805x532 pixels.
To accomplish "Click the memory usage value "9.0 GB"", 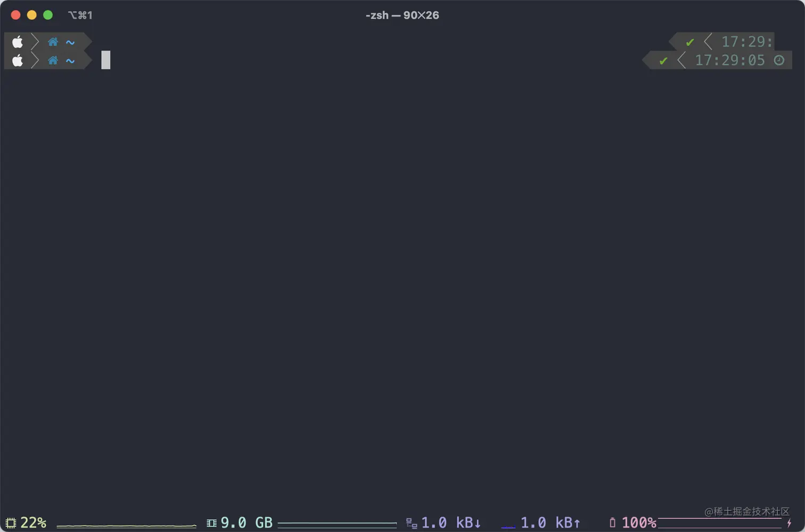I will pyautogui.click(x=247, y=523).
